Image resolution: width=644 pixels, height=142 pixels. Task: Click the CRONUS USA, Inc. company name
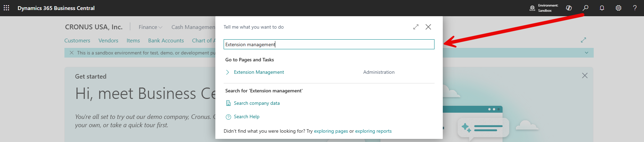pos(94,27)
